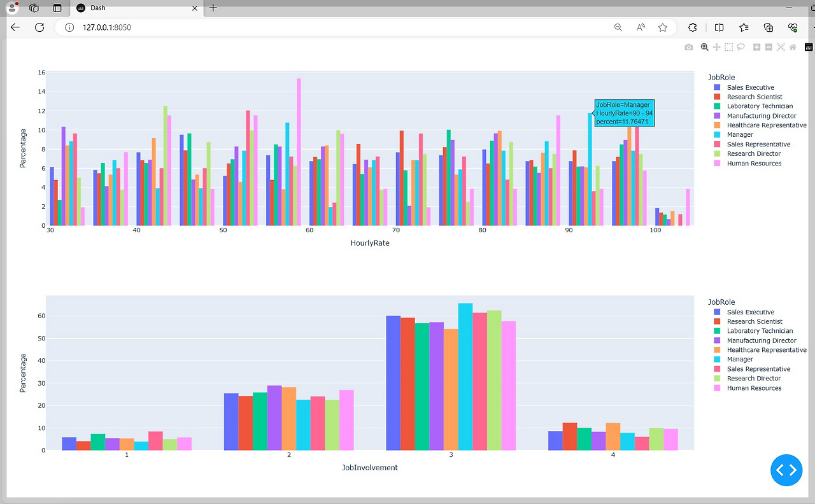Refresh the page with reload button
The image size is (815, 504).
click(x=39, y=27)
